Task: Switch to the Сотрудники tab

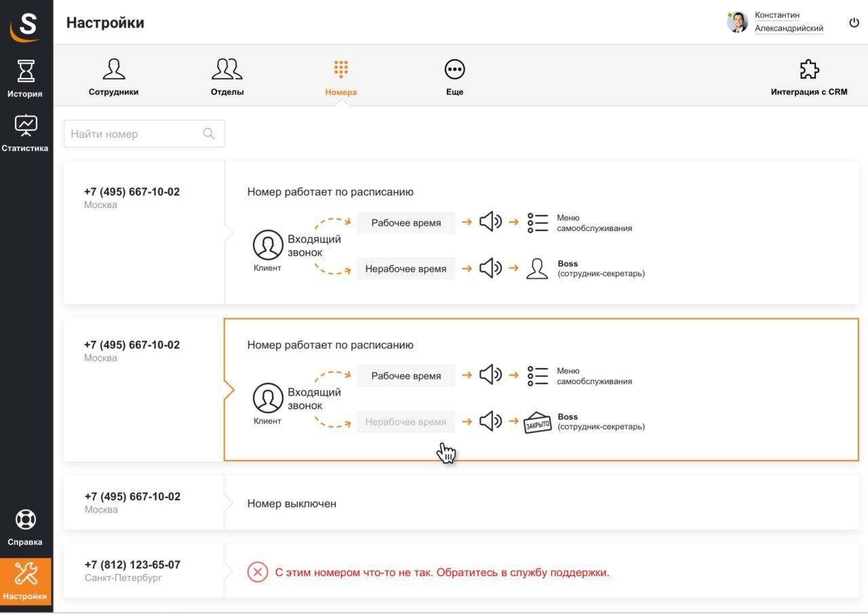Action: (x=113, y=77)
